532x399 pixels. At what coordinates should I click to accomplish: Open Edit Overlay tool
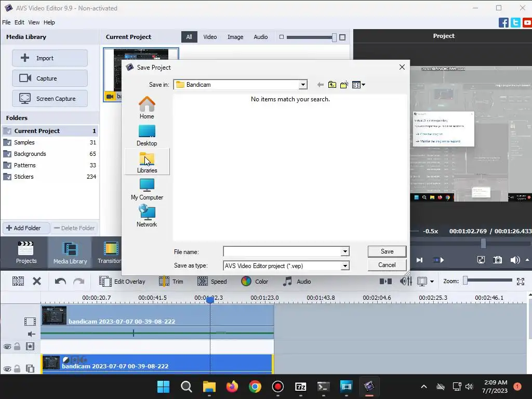122,281
